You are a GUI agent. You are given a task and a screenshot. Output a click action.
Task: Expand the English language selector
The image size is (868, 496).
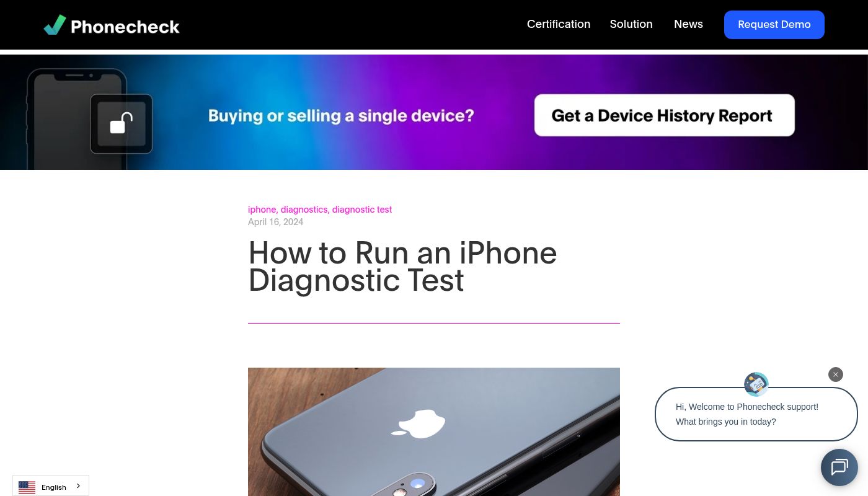(51, 486)
